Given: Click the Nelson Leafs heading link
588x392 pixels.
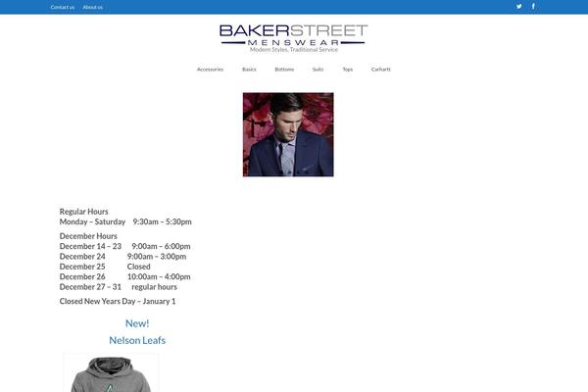Looking at the screenshot, I should [x=137, y=340].
